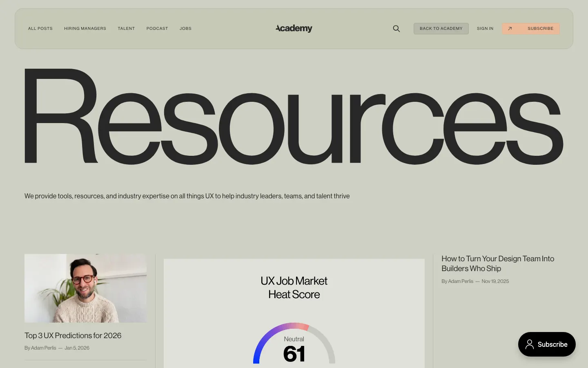Click author Adam Perlis under UX Predictions
This screenshot has height=368, width=588.
(x=43, y=348)
